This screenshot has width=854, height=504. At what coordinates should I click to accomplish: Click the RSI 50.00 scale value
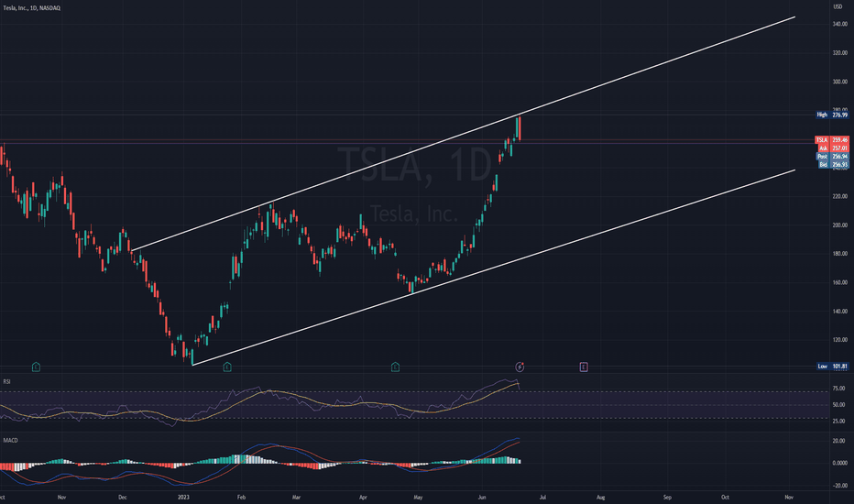[x=838, y=405]
